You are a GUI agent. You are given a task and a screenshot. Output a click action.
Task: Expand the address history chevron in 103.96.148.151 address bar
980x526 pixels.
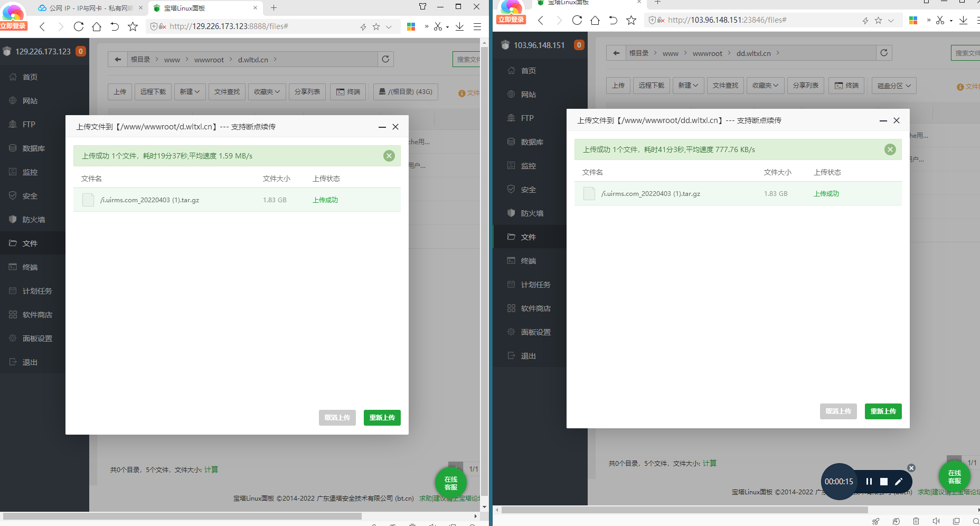coord(891,21)
